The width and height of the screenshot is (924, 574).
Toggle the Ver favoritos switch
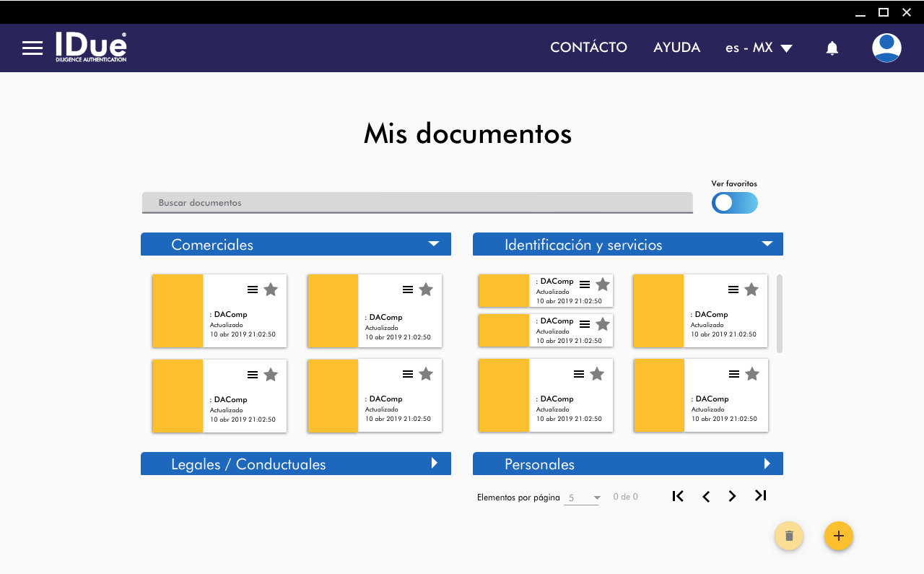(735, 203)
